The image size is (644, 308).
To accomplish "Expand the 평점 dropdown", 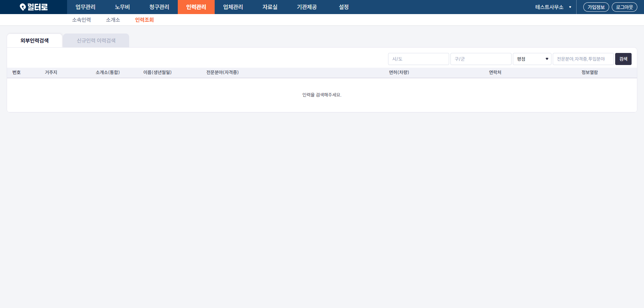I will [532, 59].
